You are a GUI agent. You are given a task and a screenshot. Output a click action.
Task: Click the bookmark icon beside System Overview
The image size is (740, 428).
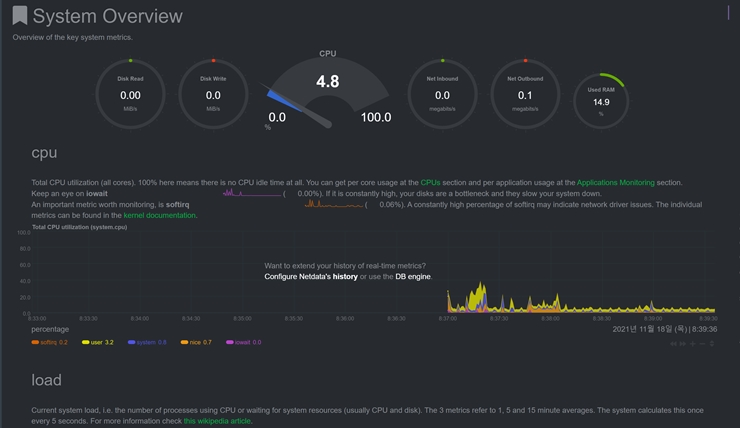pos(19,15)
